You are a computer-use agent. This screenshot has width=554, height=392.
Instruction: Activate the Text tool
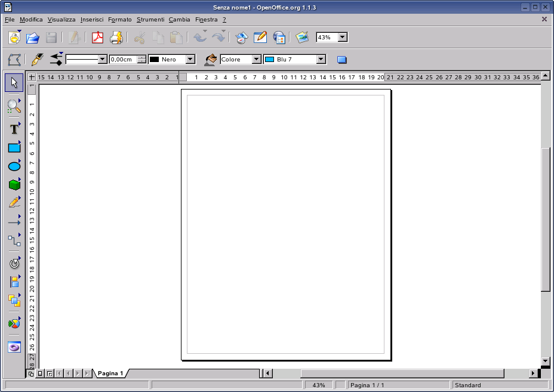click(13, 128)
